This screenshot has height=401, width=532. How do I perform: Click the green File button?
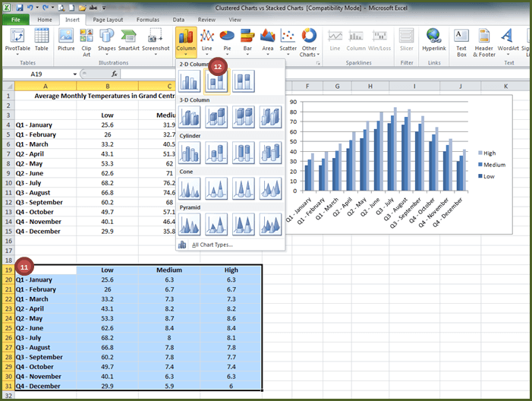[x=15, y=19]
